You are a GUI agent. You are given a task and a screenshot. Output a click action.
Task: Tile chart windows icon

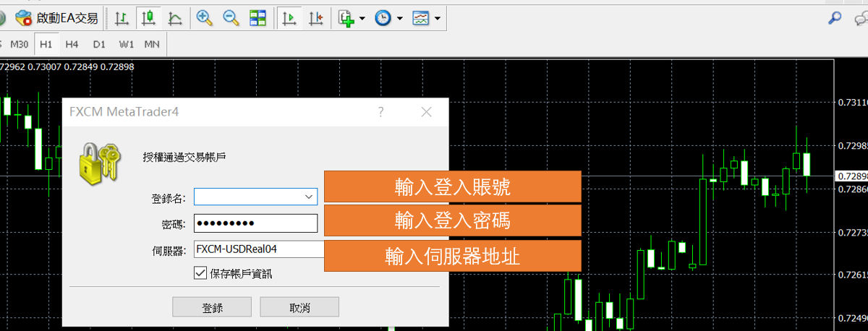pos(257,18)
